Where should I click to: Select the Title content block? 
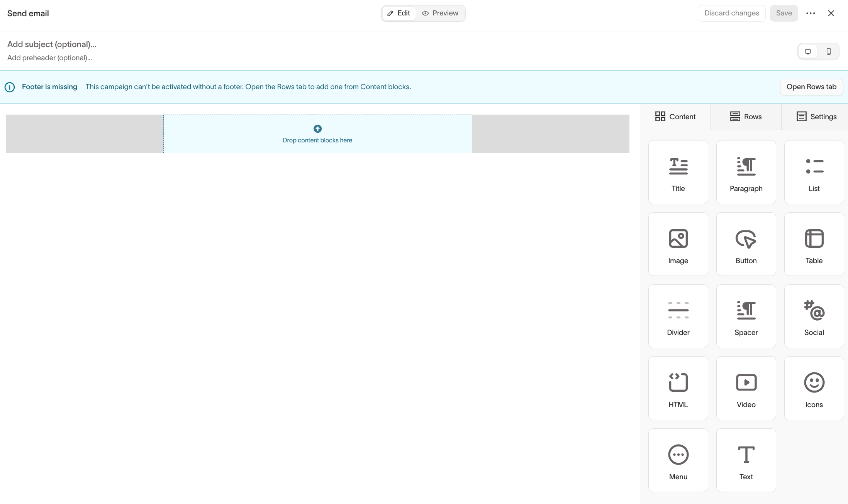coord(678,172)
